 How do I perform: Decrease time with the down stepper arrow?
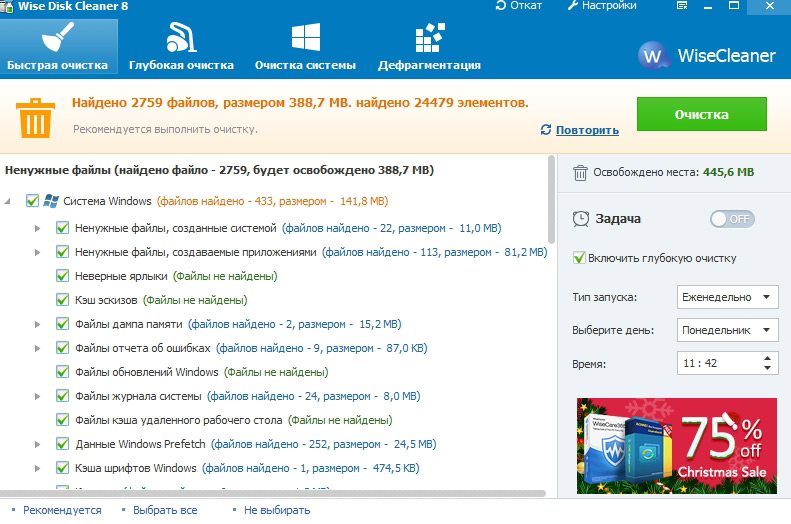767,368
